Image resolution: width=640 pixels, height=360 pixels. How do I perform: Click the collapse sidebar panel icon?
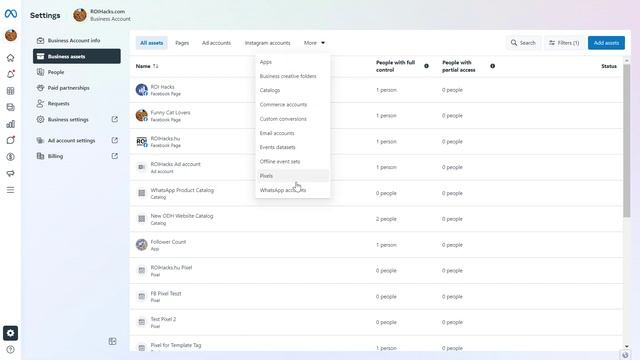113,341
